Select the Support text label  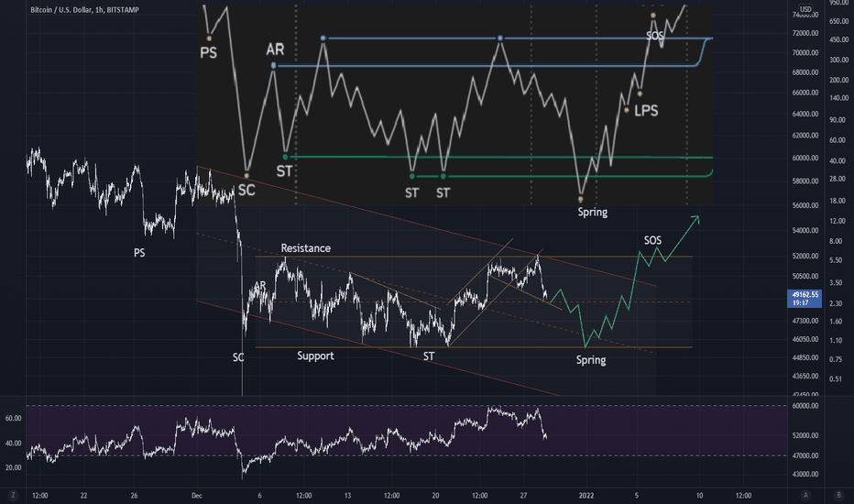coord(315,356)
